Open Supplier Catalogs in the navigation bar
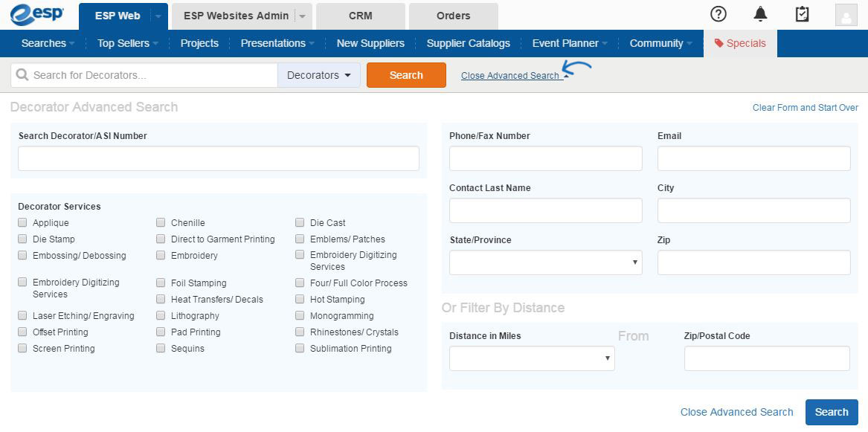 point(469,43)
